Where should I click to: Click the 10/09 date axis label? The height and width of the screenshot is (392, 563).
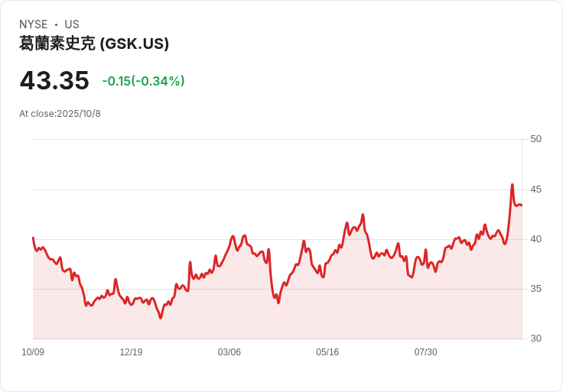33,352
